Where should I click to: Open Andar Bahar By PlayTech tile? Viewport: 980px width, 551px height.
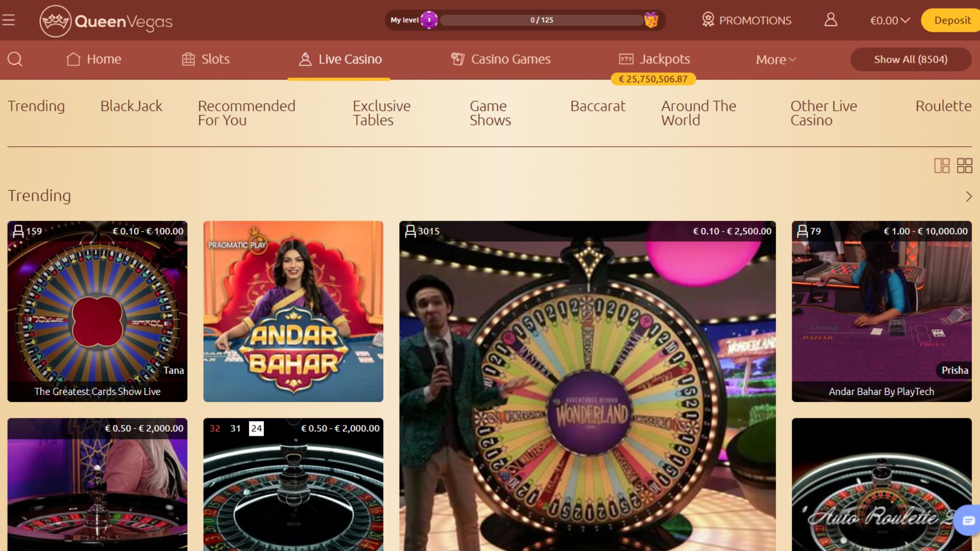click(x=881, y=311)
